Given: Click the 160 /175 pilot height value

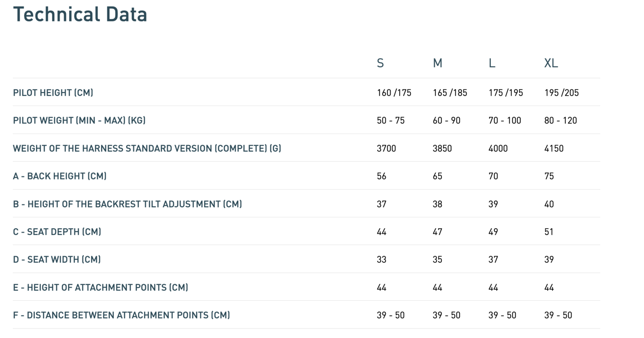Looking at the screenshot, I should (394, 93).
